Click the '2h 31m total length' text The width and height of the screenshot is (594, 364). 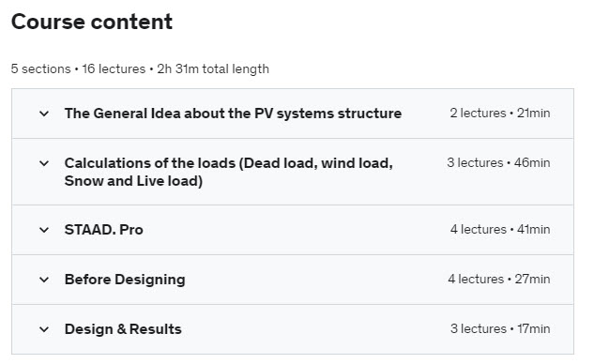[x=213, y=68]
